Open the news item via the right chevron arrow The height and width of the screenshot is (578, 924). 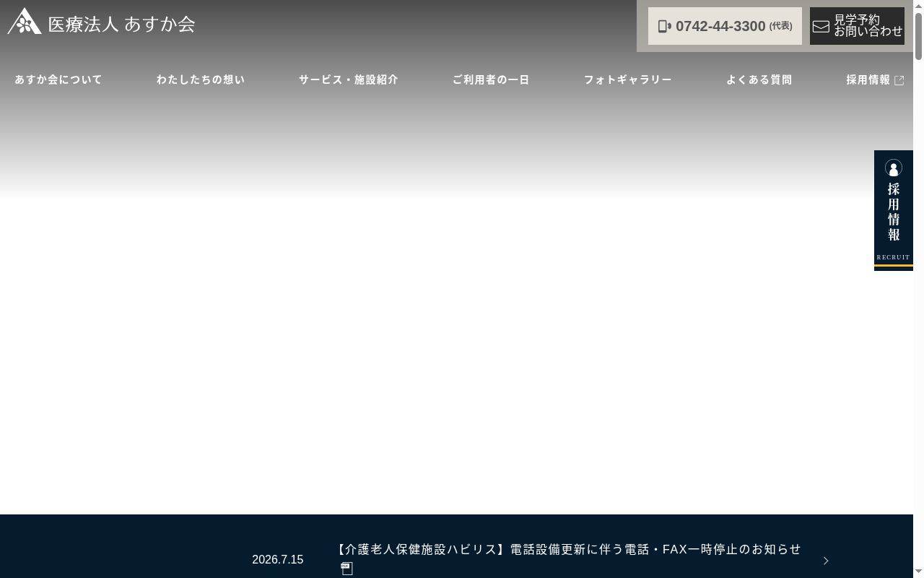coord(826,561)
